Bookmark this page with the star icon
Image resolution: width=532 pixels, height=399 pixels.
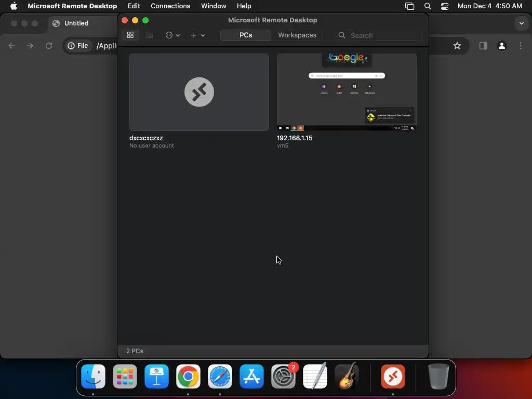[x=457, y=46]
